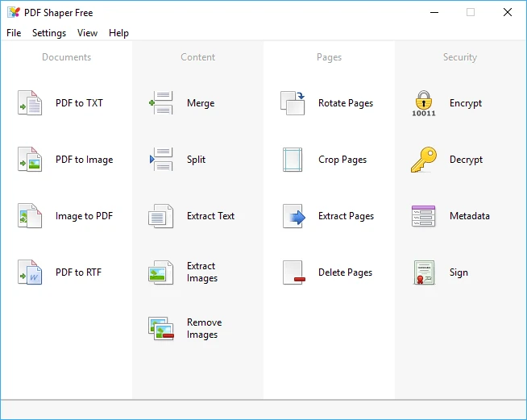Open the Help menu
This screenshot has height=420, width=527.
click(118, 33)
